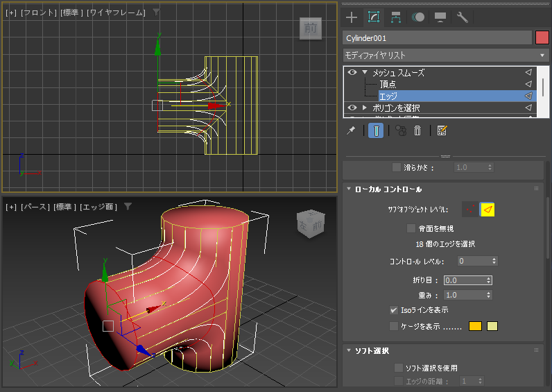
Task: Select the vertex sub-object level icon
Action: point(470,210)
